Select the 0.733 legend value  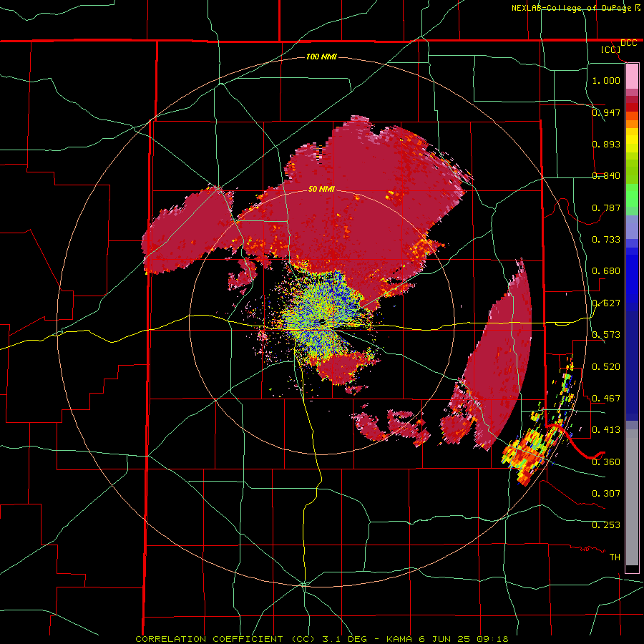point(606,239)
